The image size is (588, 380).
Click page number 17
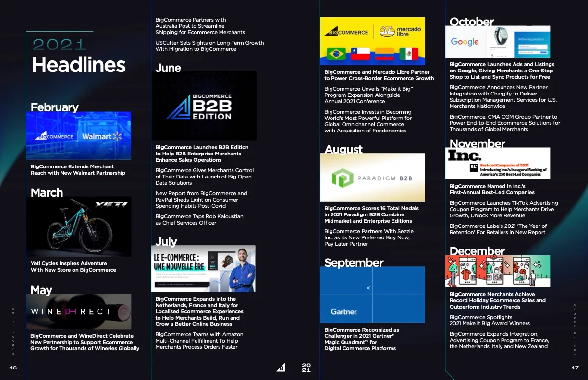[575, 368]
